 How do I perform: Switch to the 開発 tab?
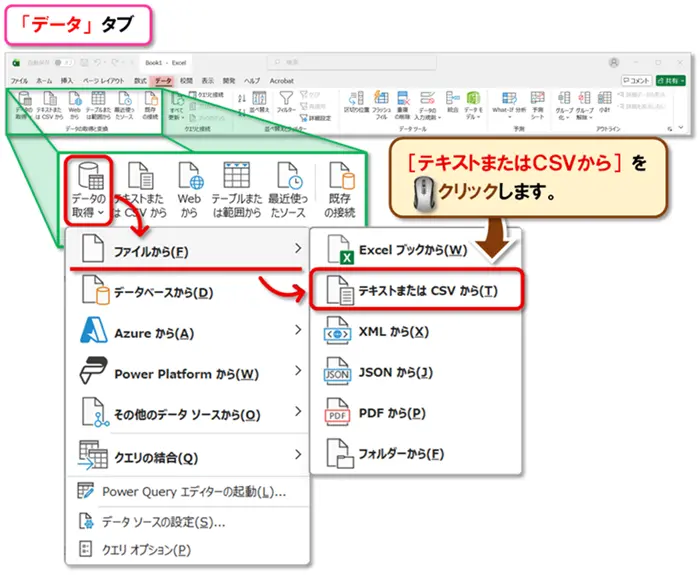229,81
